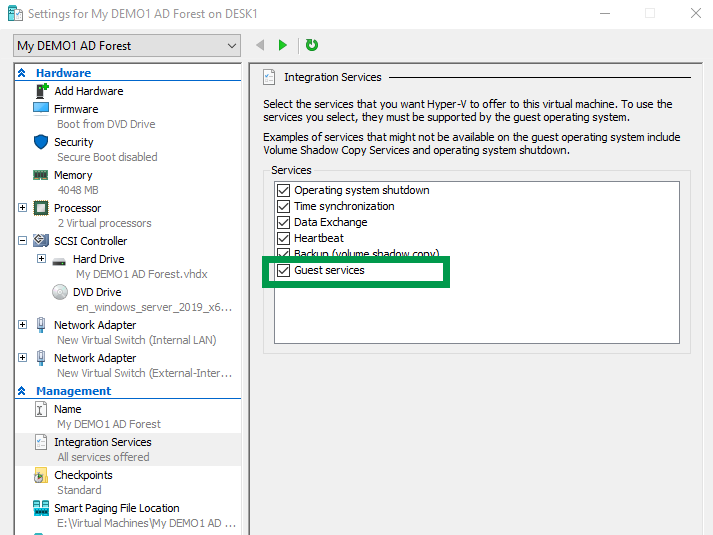This screenshot has width=713, height=535.
Task: Click the Memory chip icon
Action: (x=41, y=175)
